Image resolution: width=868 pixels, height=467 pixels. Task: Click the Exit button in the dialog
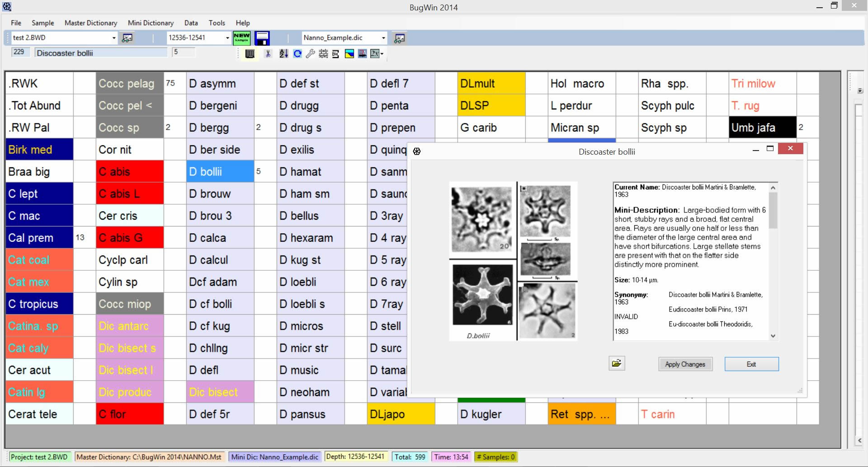[751, 364]
